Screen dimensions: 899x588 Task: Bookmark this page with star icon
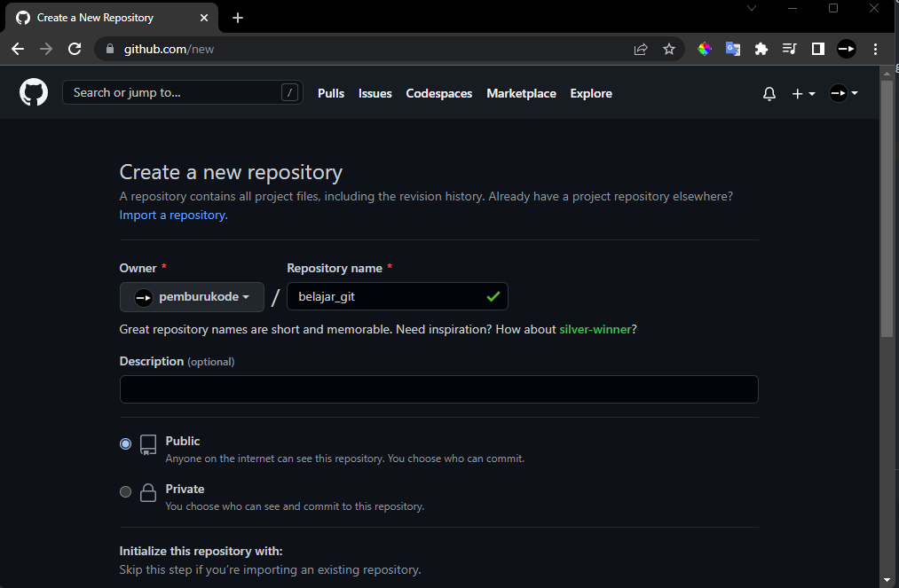click(669, 50)
